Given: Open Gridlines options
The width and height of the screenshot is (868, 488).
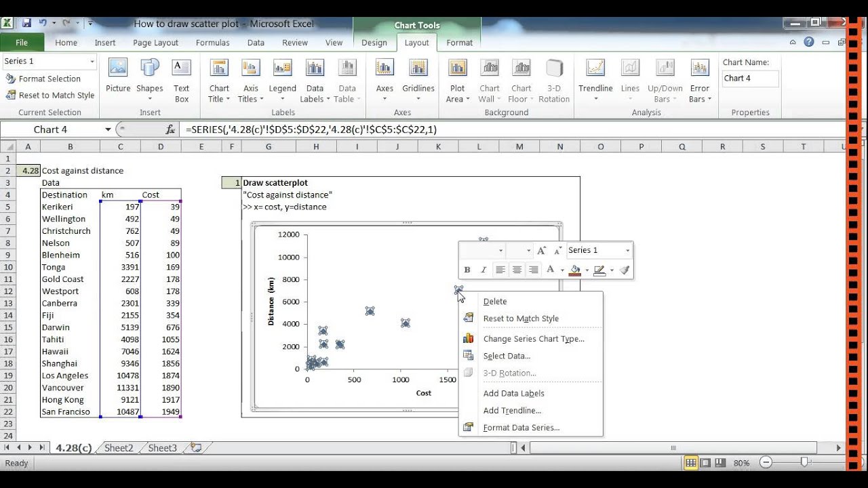Looking at the screenshot, I should [x=418, y=81].
